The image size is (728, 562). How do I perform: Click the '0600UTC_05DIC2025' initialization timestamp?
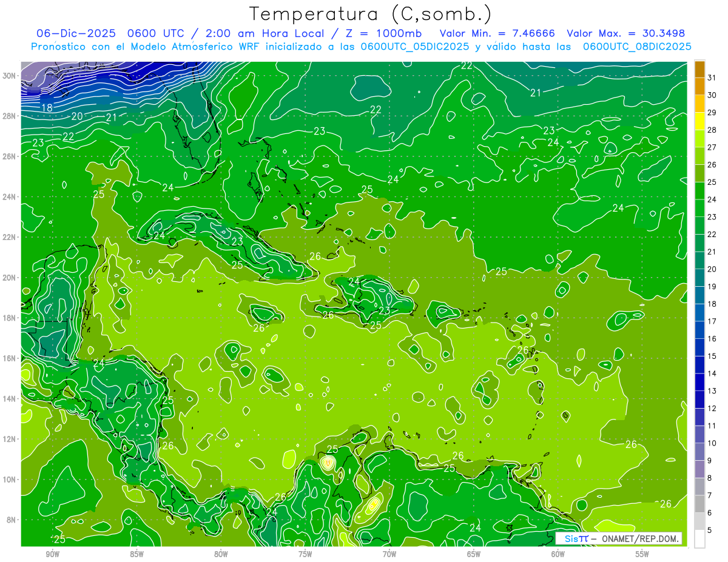[415, 46]
